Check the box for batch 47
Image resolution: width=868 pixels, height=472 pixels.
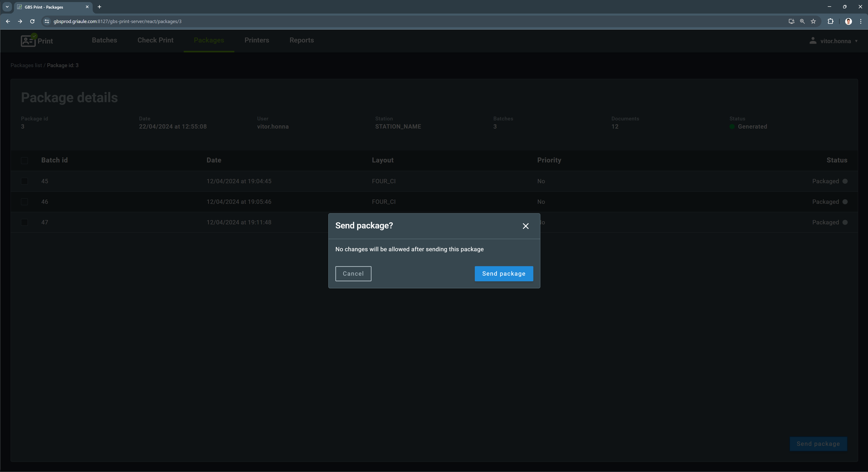point(24,222)
